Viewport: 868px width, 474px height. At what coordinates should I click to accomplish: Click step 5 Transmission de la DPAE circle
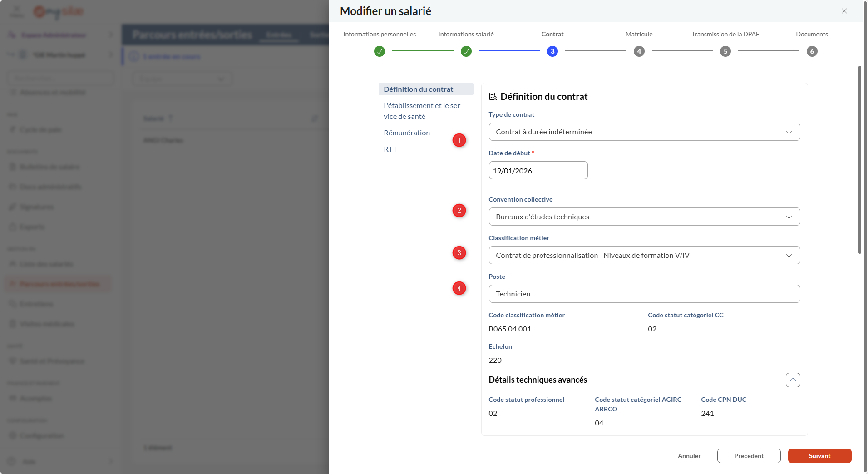coord(725,51)
